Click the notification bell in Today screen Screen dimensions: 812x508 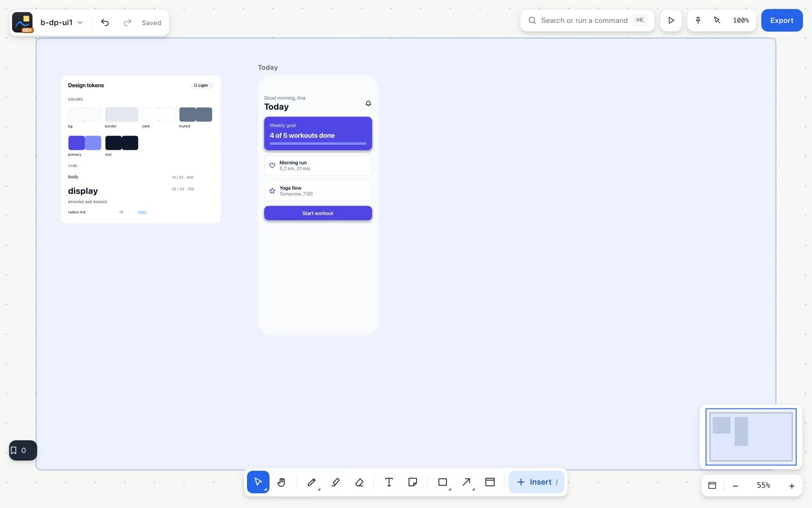point(368,103)
